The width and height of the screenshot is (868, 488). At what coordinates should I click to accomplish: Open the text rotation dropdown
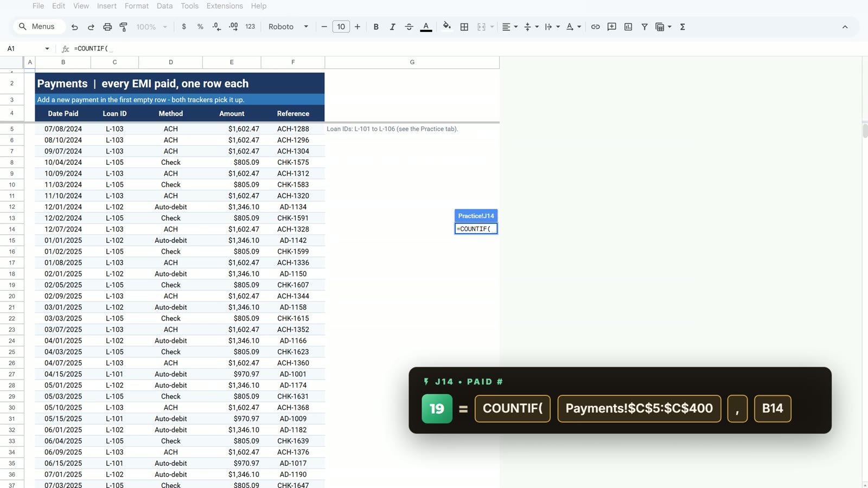[573, 27]
